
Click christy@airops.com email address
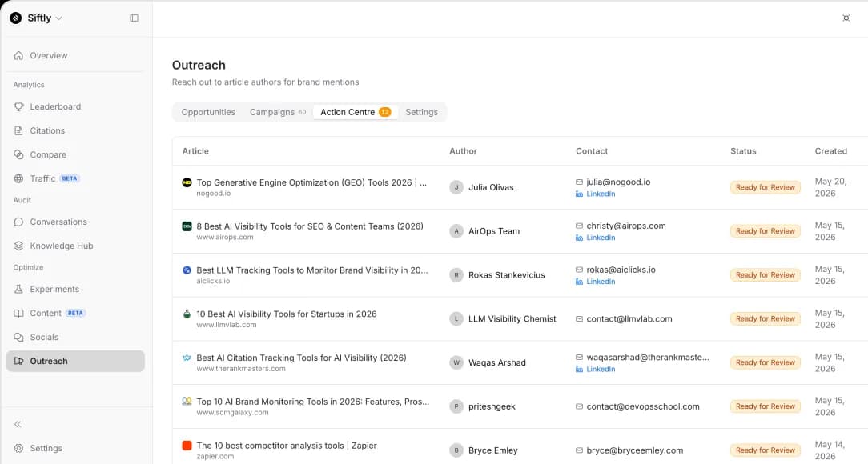[x=626, y=226]
